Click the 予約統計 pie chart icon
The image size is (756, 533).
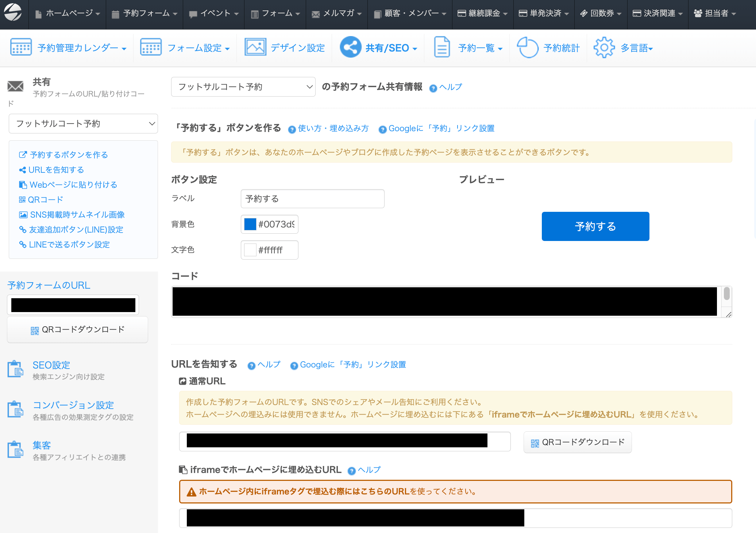528,48
